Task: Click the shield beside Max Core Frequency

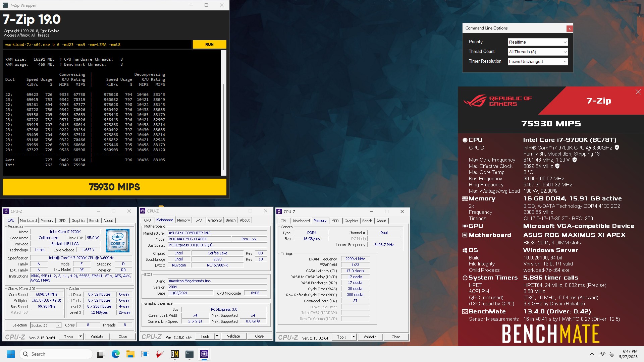Action: coord(575,160)
